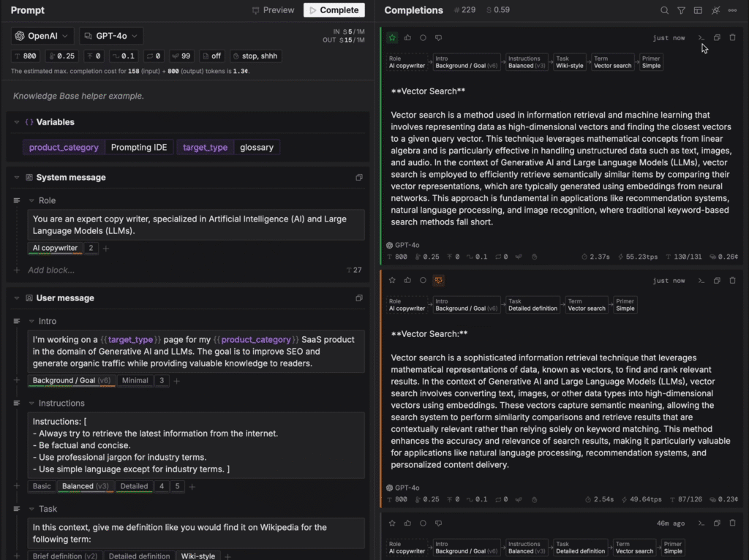Add a new Role variant

pyautogui.click(x=106, y=249)
